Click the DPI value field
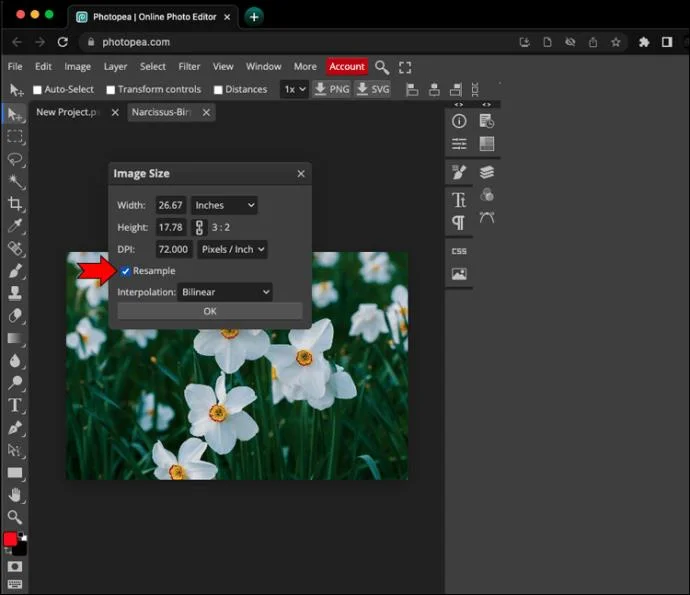Viewport: 690px width, 595px height. [x=174, y=249]
